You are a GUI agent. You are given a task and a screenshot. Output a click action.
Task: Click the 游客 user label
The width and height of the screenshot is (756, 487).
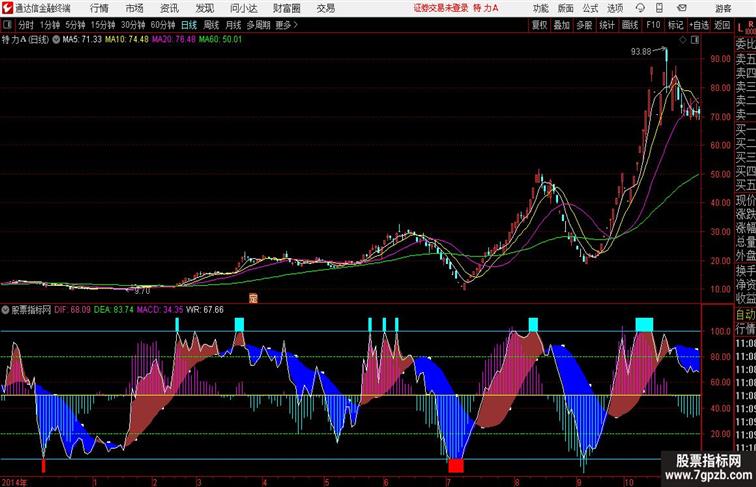tap(723, 8)
